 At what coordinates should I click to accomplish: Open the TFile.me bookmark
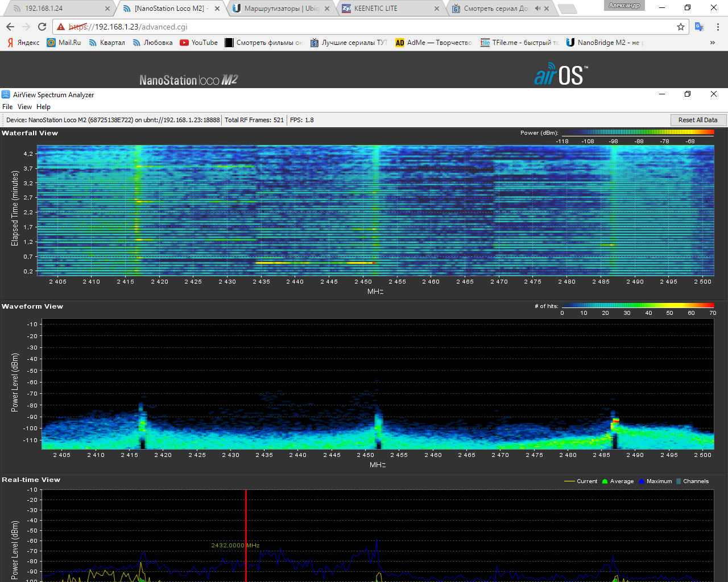click(x=519, y=43)
